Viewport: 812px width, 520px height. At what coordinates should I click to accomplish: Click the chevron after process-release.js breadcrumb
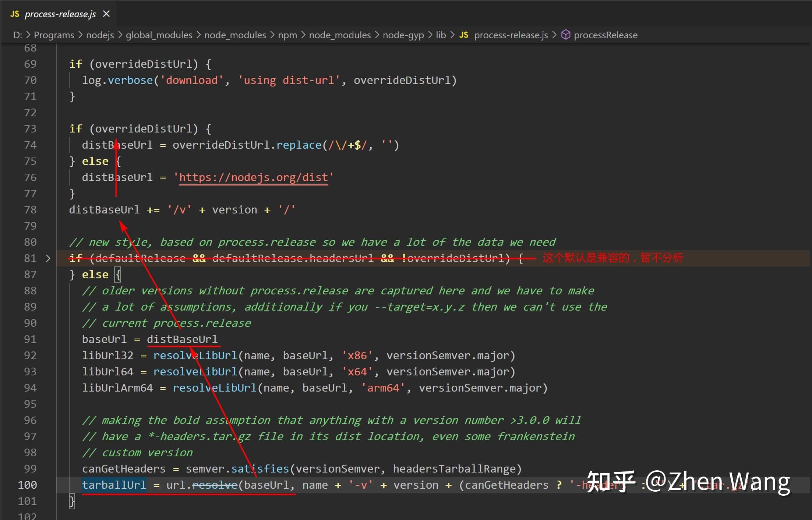pos(554,35)
